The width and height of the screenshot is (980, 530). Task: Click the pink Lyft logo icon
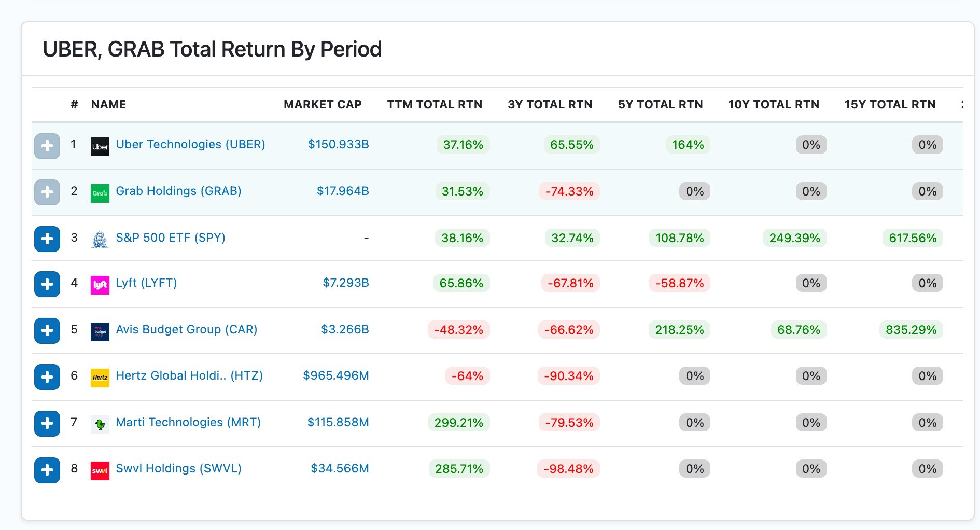tap(100, 285)
